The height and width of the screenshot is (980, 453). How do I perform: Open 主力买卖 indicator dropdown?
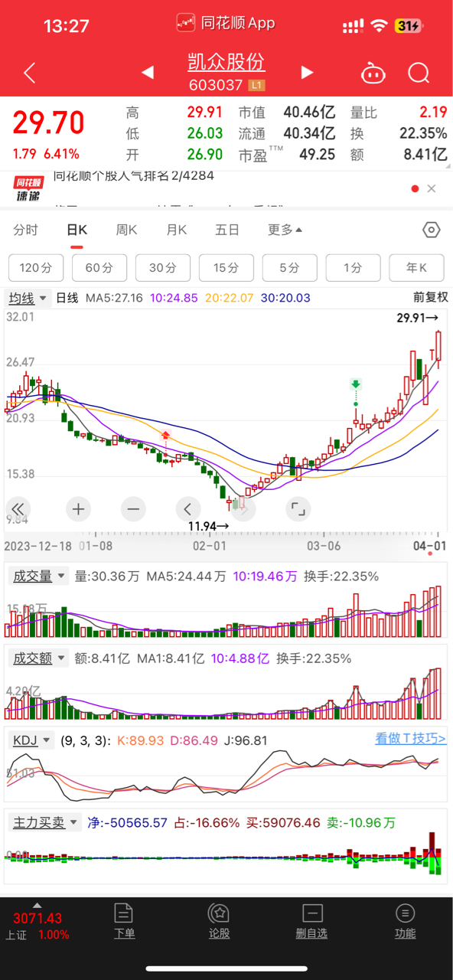point(44,822)
